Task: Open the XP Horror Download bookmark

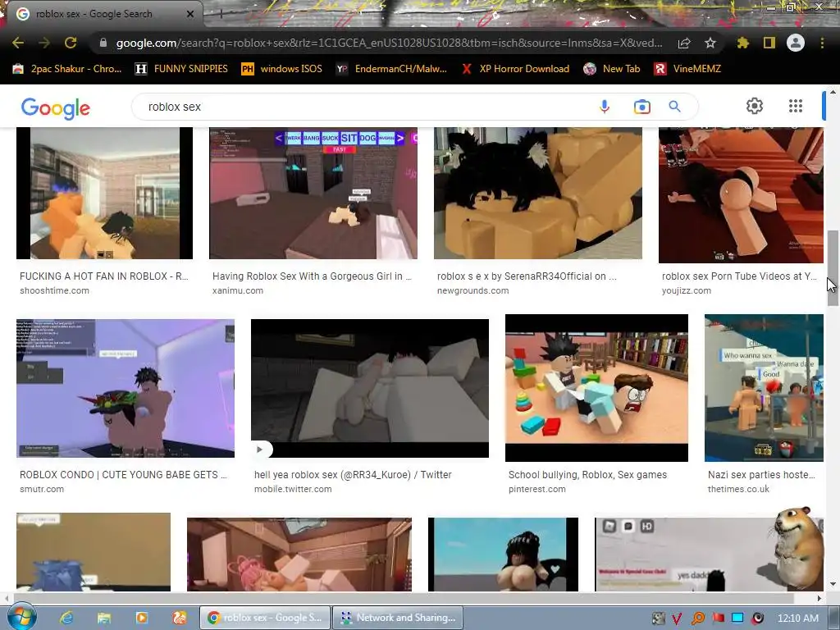Action: pyautogui.click(x=515, y=69)
